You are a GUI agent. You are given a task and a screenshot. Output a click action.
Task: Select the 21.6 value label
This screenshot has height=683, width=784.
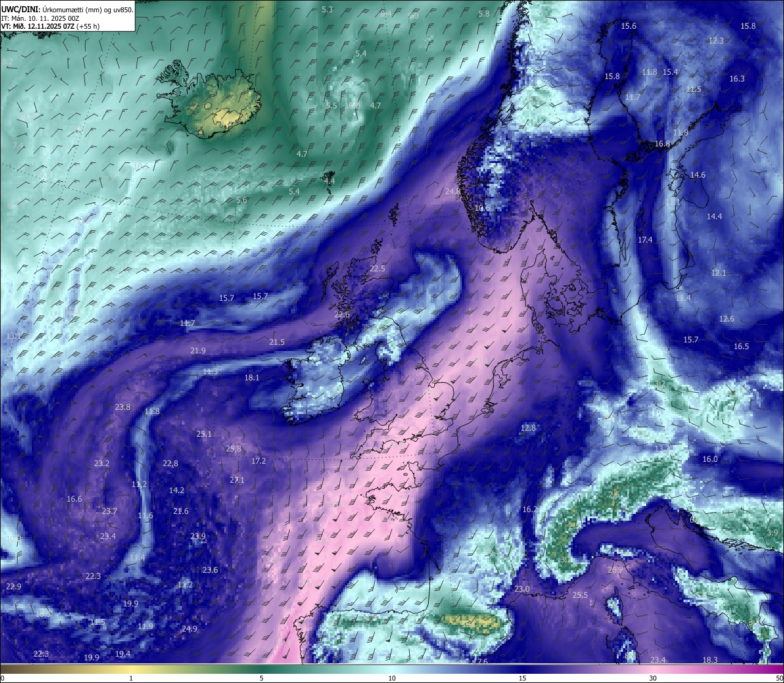181,511
